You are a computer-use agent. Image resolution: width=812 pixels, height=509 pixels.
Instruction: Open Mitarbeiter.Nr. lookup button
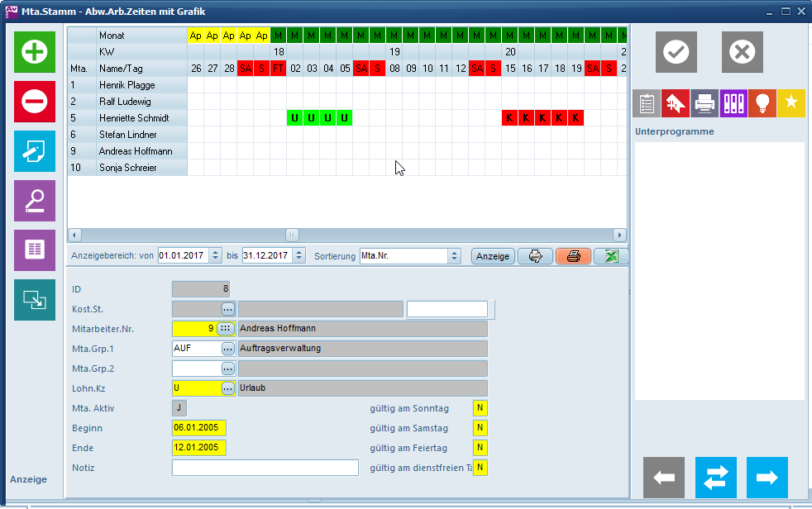(x=225, y=329)
